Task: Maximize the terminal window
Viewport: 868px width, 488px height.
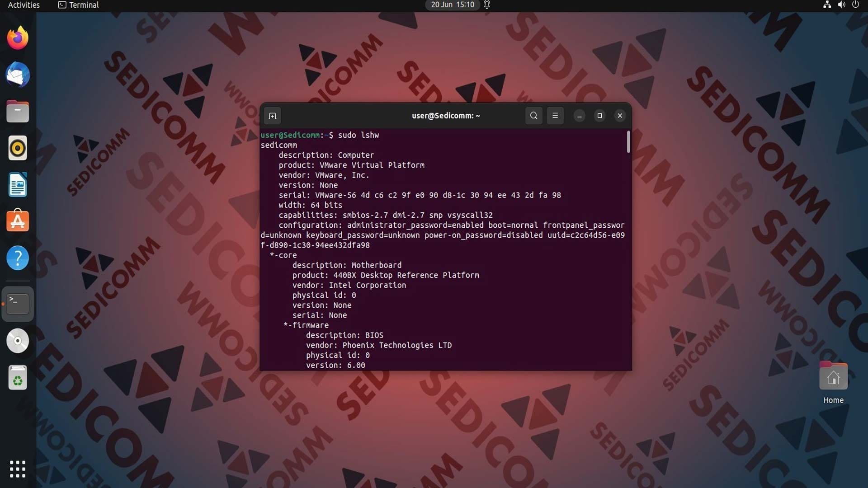Action: [600, 116]
